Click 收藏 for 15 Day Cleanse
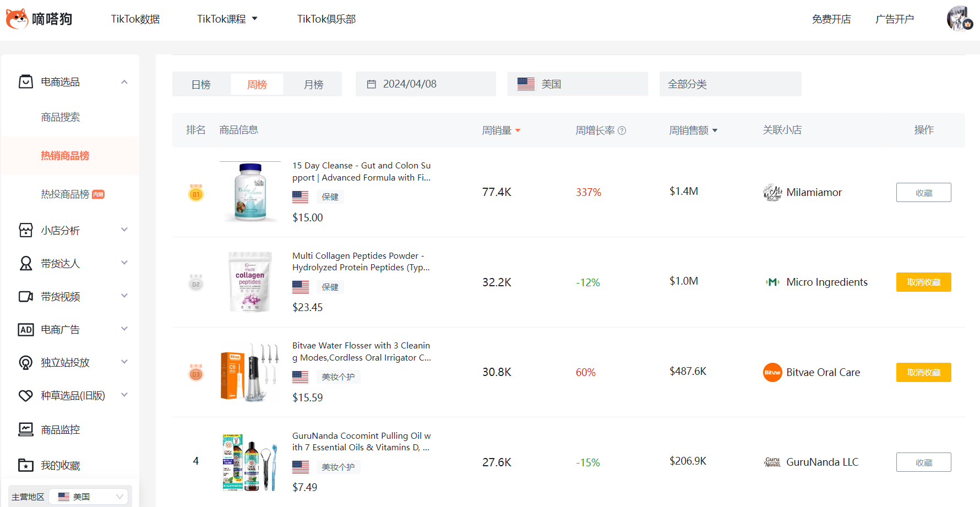Viewport: 980px width, 507px height. pos(924,193)
